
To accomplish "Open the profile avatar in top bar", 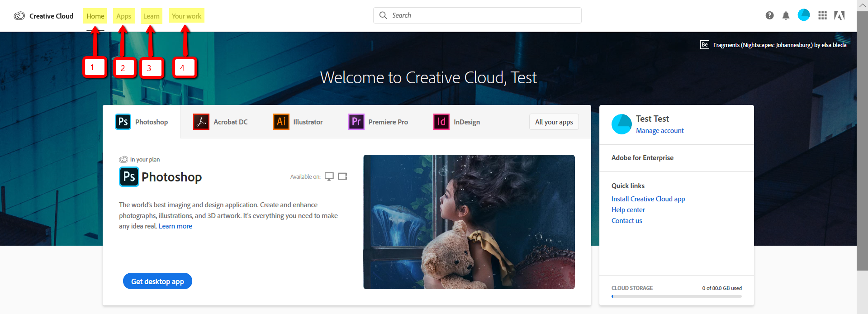I will pyautogui.click(x=804, y=15).
